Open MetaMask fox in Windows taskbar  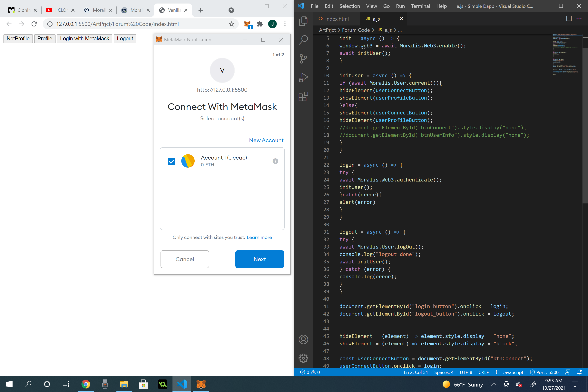[201, 384]
